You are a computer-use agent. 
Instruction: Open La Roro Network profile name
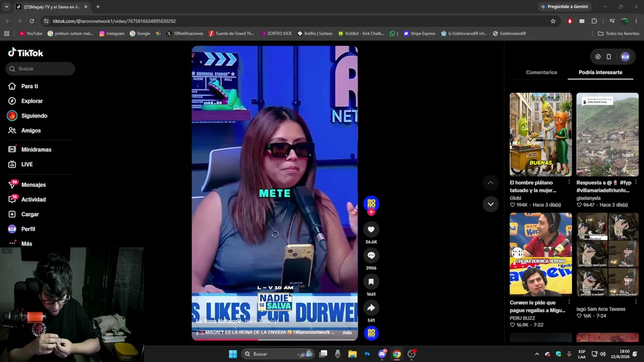(218, 321)
